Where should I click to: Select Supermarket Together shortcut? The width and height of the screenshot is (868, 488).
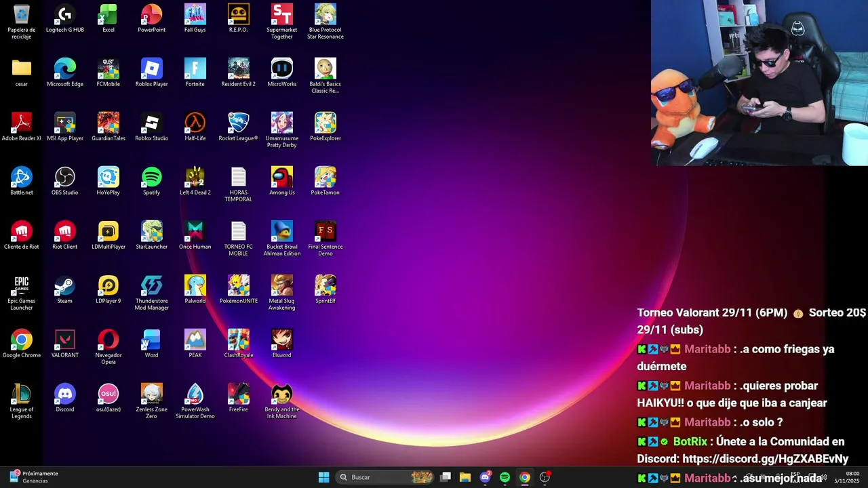tap(282, 22)
